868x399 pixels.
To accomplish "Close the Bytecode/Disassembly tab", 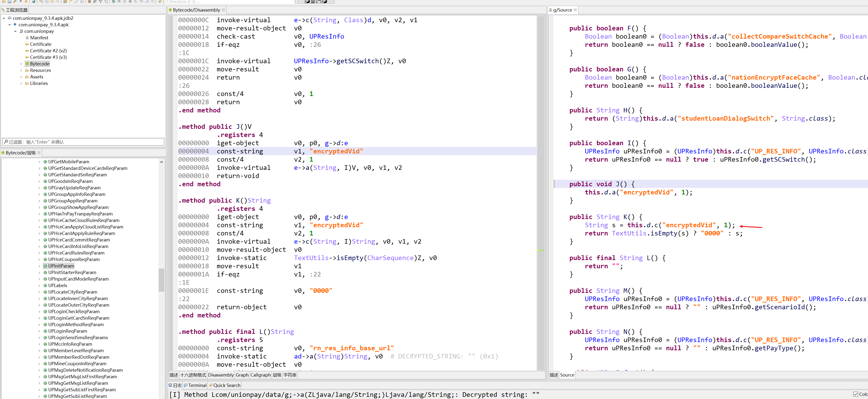I will click(223, 10).
